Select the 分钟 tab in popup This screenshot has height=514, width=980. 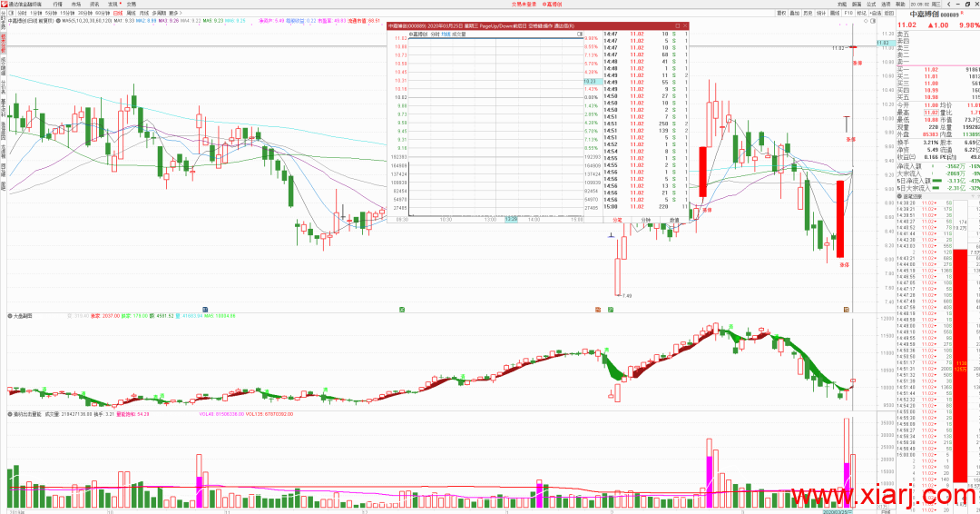tap(646, 220)
